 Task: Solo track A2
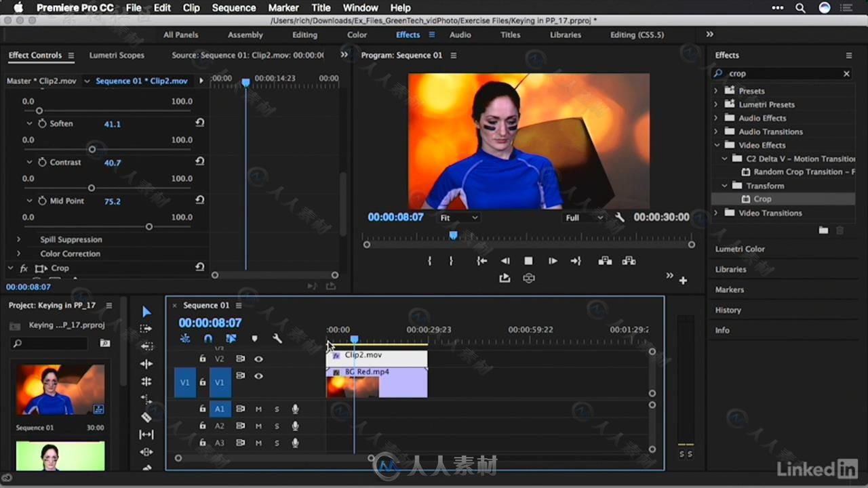[x=277, y=426]
